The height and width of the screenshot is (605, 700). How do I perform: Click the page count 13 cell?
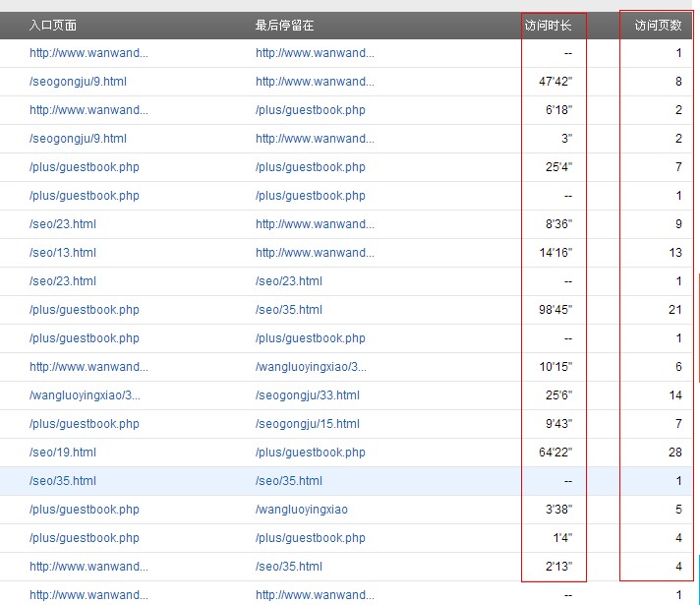[x=674, y=253]
